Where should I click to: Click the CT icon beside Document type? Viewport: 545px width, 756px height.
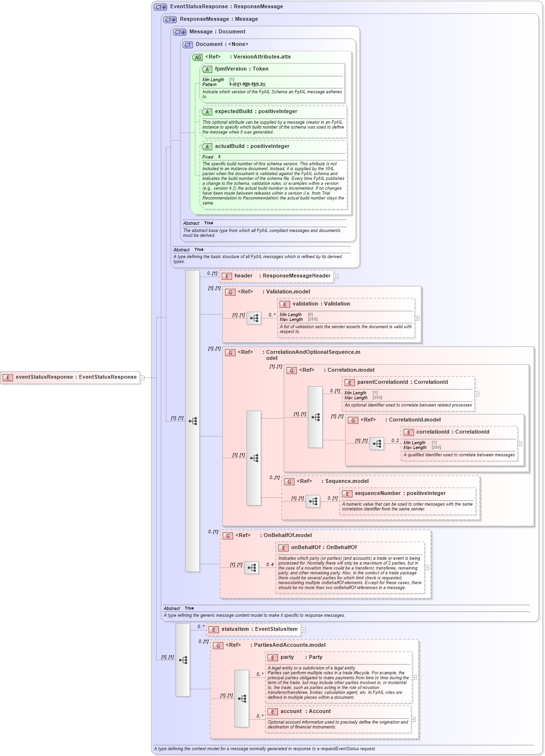187,44
